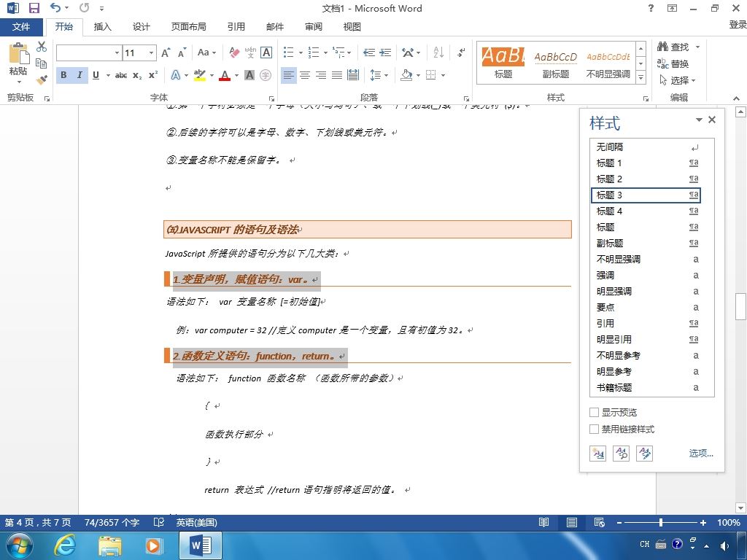Toggle Bold formatting button
This screenshot has width=747, height=560.
click(x=63, y=75)
